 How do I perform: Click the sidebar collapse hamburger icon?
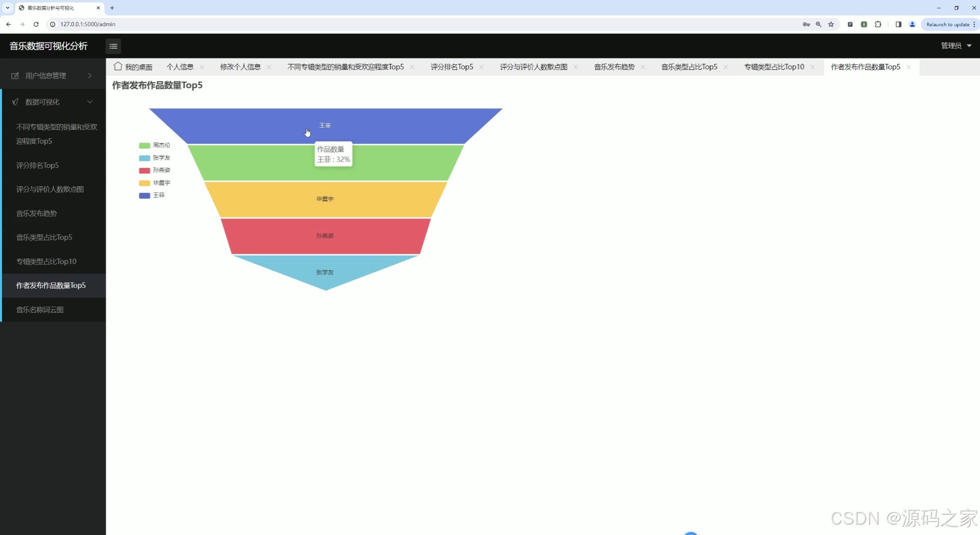113,46
